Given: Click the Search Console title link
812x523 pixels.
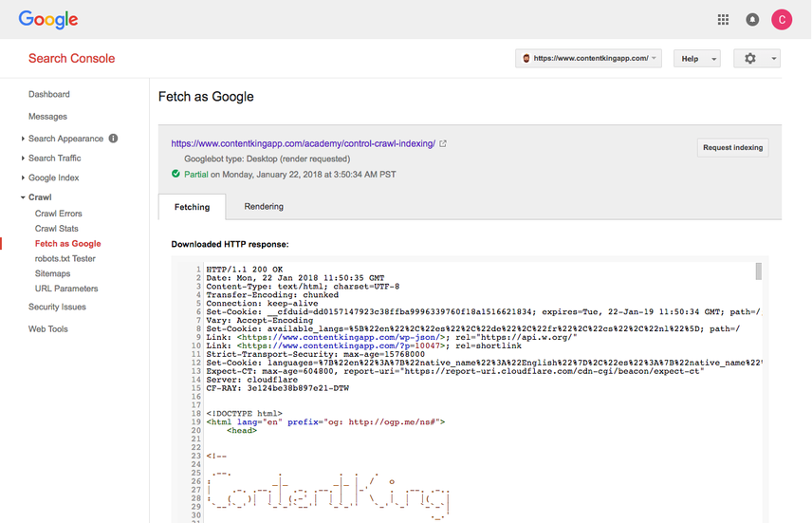Looking at the screenshot, I should [x=71, y=59].
